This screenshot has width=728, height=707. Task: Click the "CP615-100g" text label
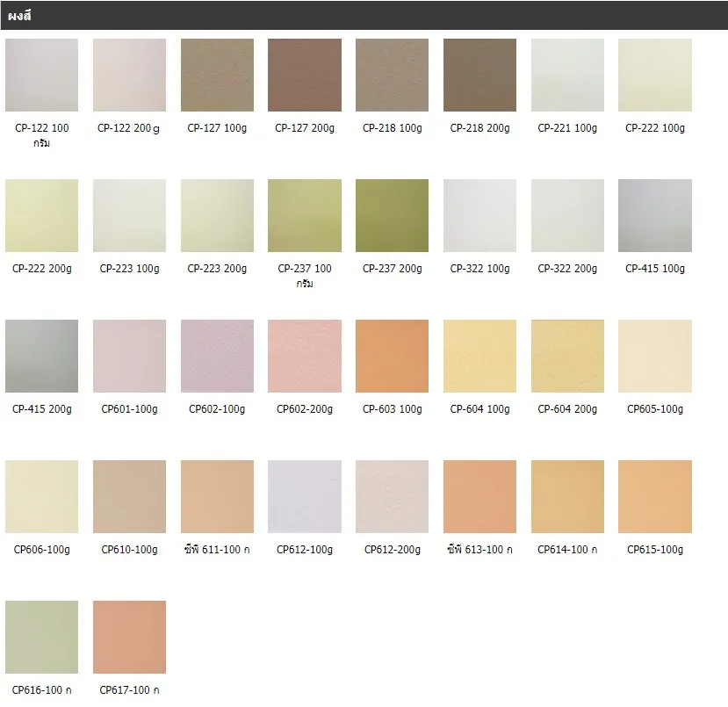pos(655,550)
